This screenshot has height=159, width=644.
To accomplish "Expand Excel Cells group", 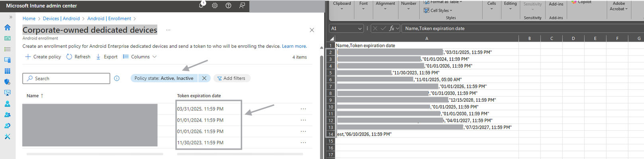I will point(492,6).
